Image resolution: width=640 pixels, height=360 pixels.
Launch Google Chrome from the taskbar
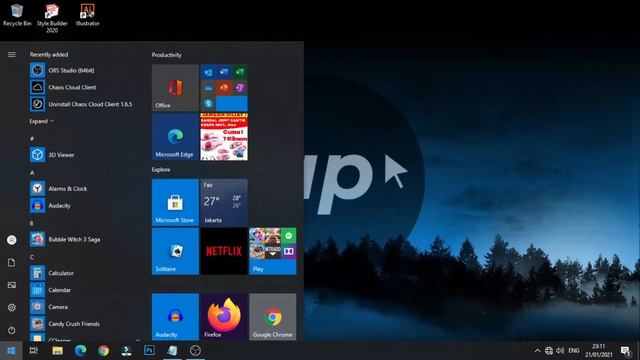[x=103, y=351]
